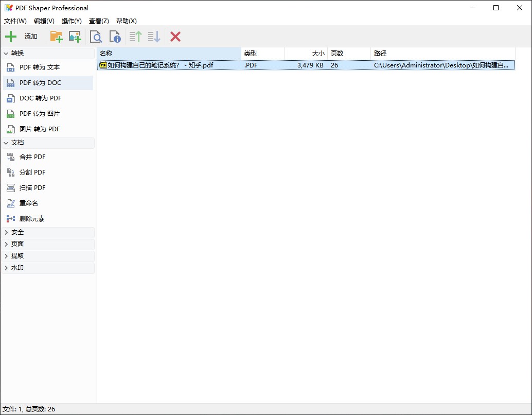
Task: Select the 扫描 PDF tool
Action: tap(32, 188)
